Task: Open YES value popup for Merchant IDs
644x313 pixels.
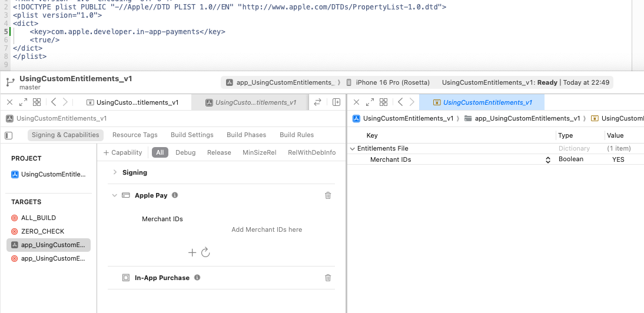Action: click(618, 159)
